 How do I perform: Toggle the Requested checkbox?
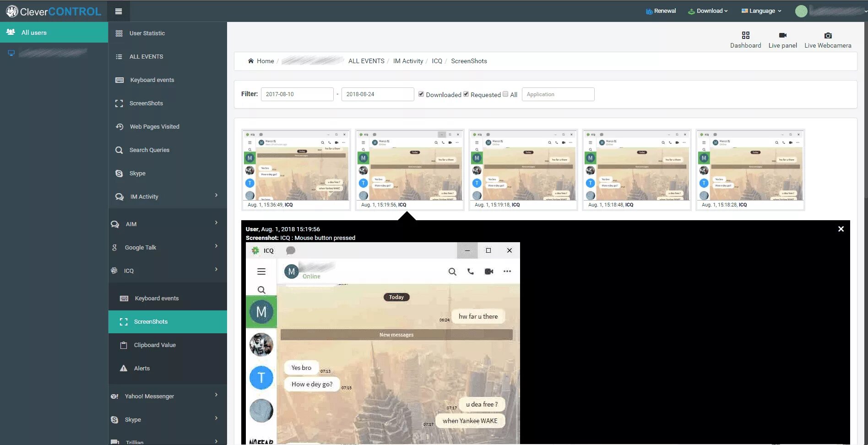466,94
